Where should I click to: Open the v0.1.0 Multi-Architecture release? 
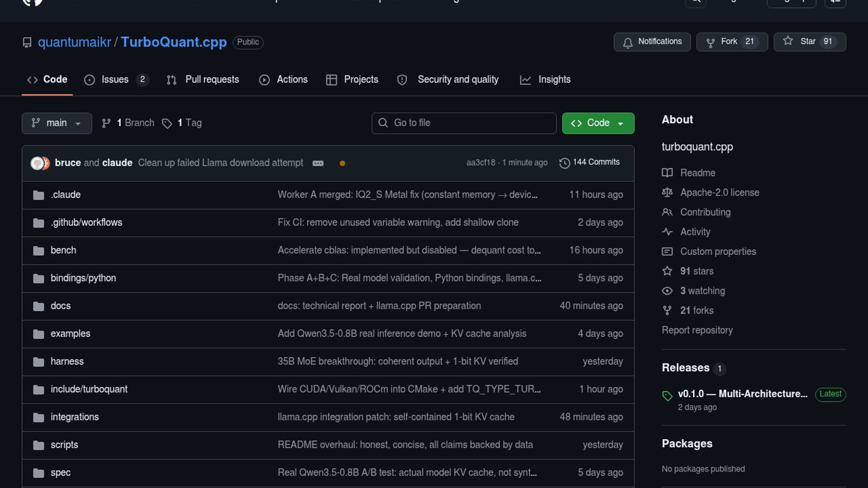coord(742,394)
